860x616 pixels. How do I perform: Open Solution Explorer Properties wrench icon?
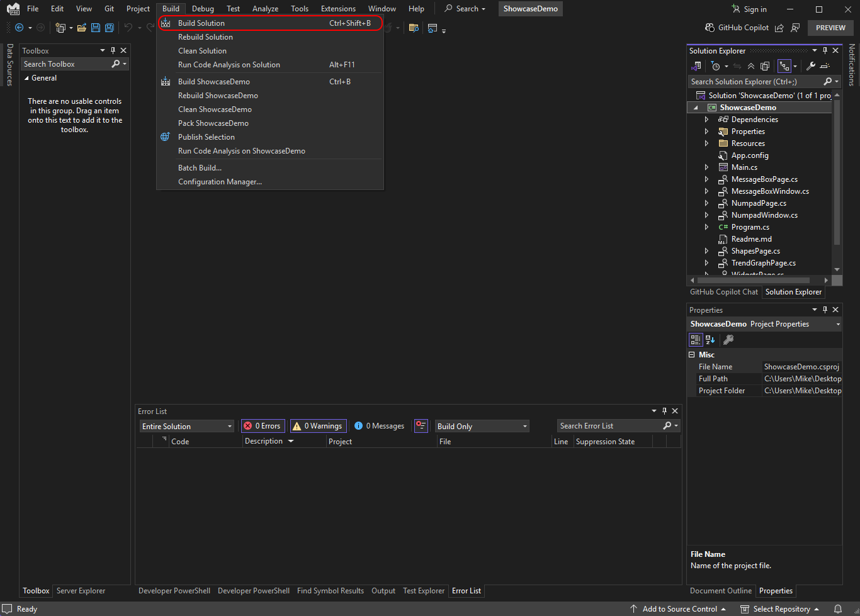(x=811, y=66)
